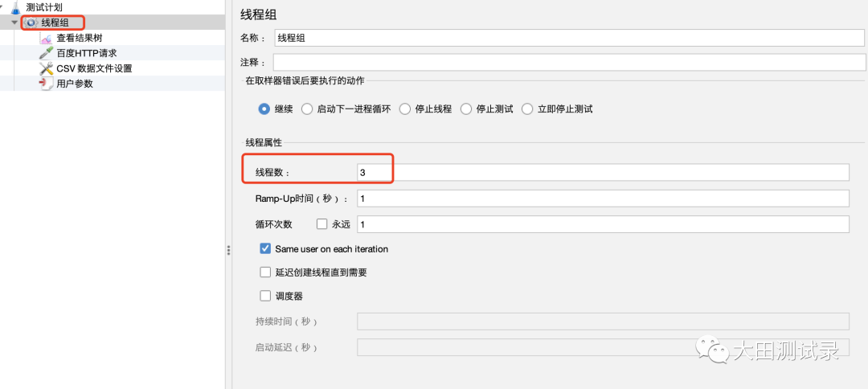Click the 线程属性 section label
The image size is (868, 389).
264,143
